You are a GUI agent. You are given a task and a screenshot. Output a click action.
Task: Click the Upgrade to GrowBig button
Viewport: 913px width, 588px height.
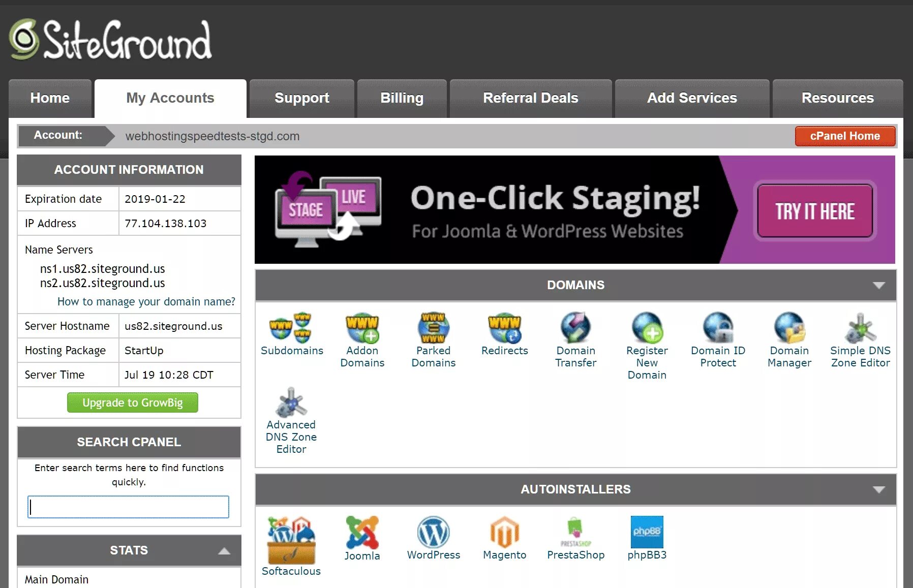[133, 403]
